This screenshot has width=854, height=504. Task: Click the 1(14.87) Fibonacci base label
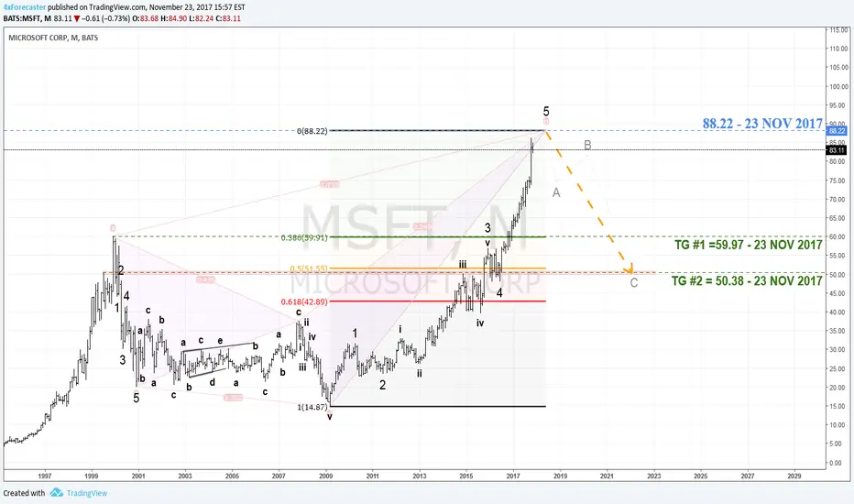coord(312,407)
